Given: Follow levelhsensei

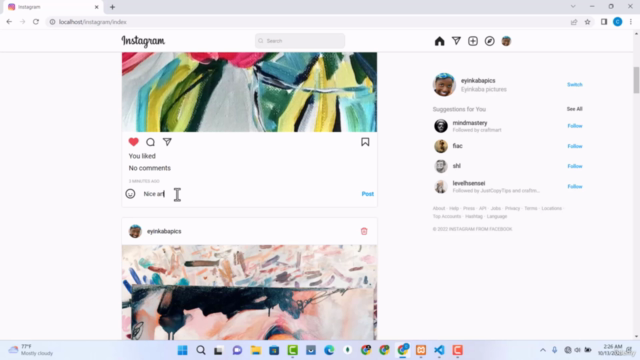Looking at the screenshot, I should pyautogui.click(x=575, y=187).
